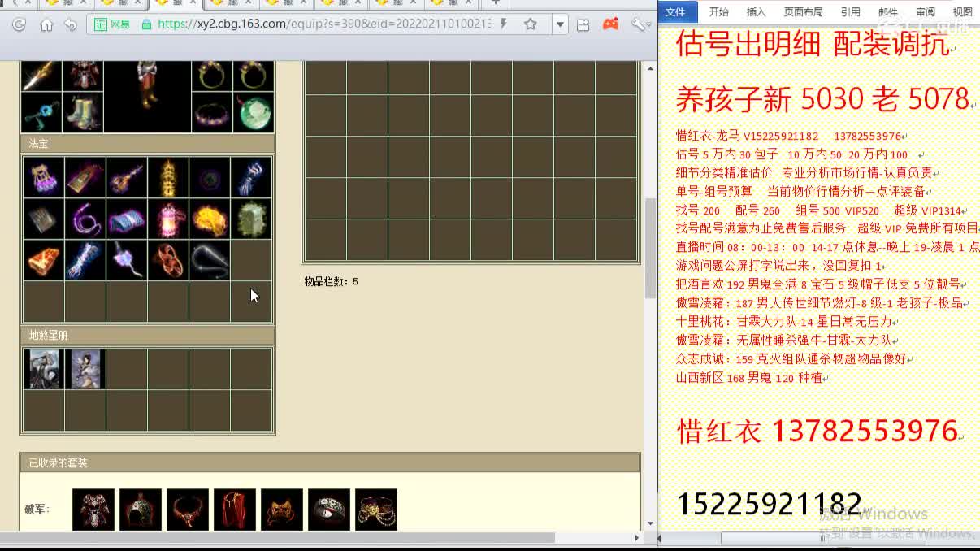Click the 破军 set red cloak icon
Viewport: 980px width, 551px height.
coord(235,510)
